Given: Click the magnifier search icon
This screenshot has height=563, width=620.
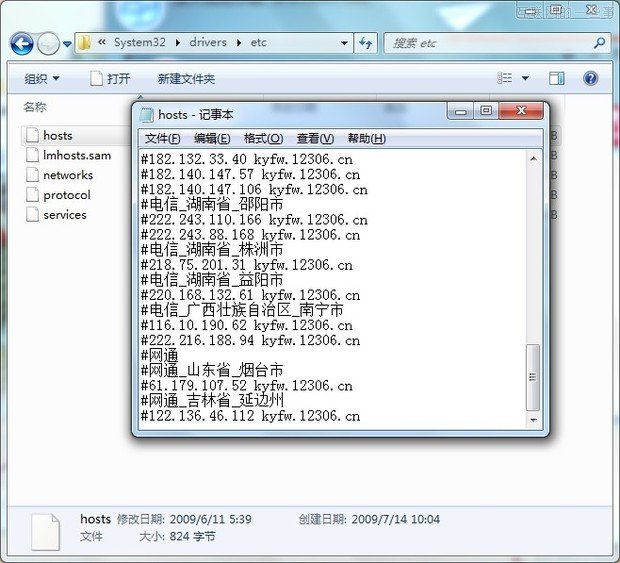Looking at the screenshot, I should coord(600,43).
